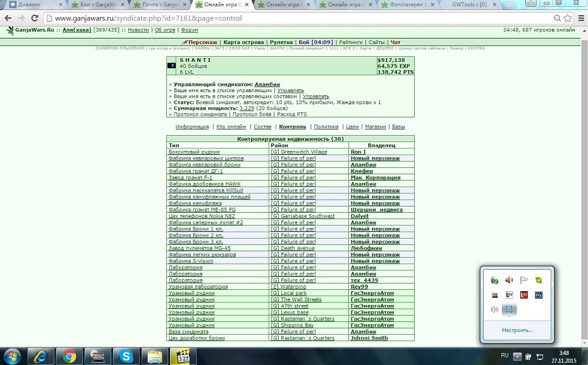Open the Политика syndicate section
Viewport: 588px width, 365px height.
point(326,126)
